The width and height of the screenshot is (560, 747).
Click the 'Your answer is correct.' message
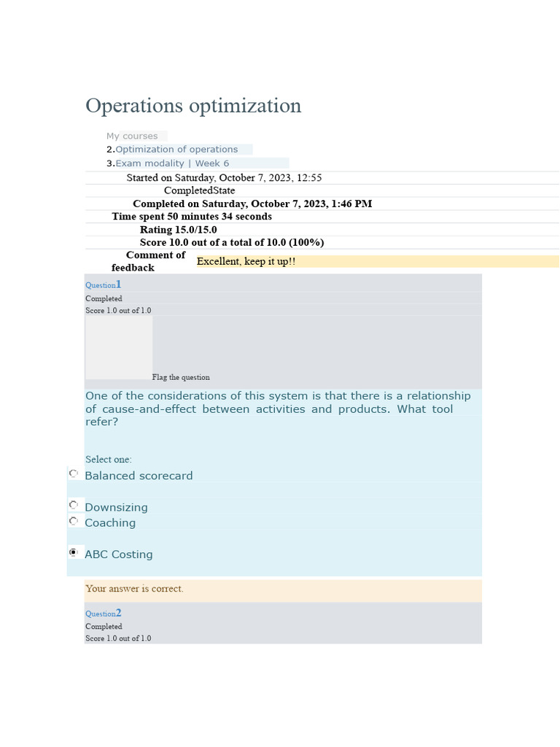click(x=134, y=589)
